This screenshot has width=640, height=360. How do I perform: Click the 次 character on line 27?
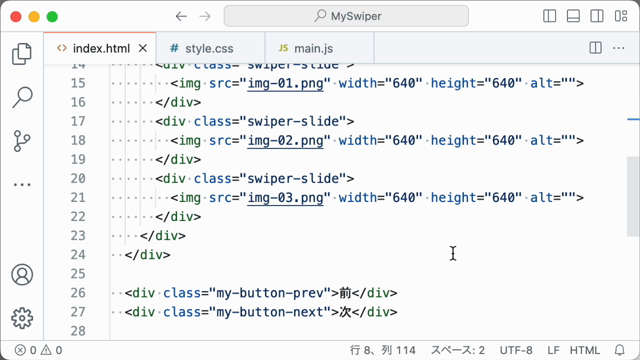(x=345, y=312)
